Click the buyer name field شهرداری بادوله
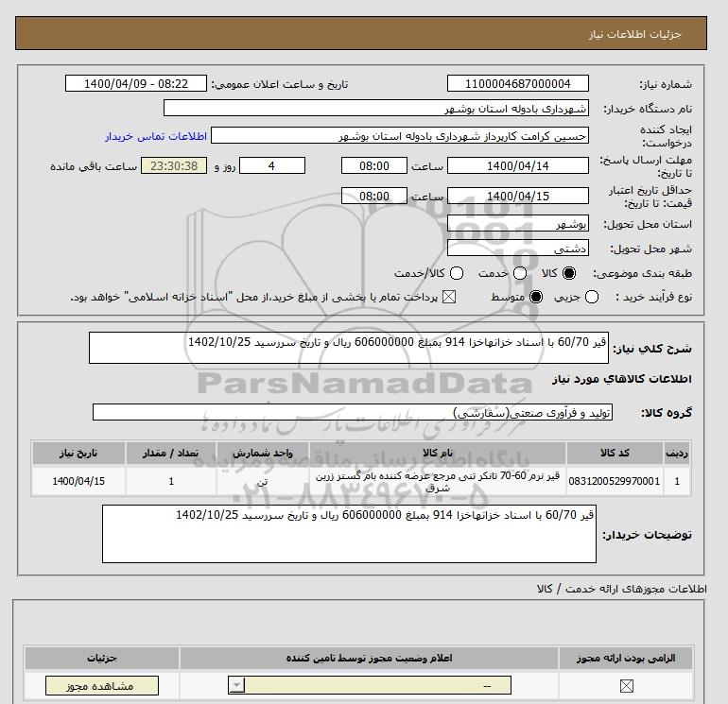The height and width of the screenshot is (704, 728). coord(376,108)
